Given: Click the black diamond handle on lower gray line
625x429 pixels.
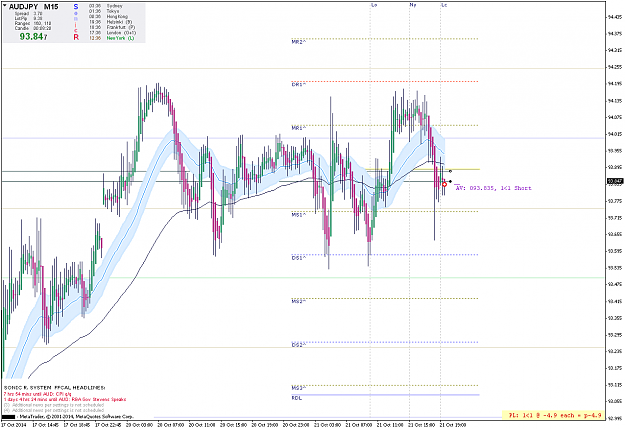Looking at the screenshot, I should 450,181.
